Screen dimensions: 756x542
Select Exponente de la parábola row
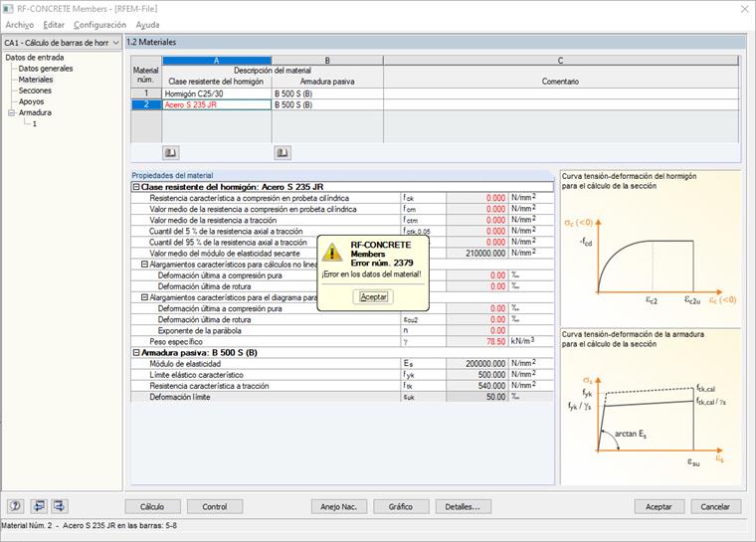coord(342,331)
